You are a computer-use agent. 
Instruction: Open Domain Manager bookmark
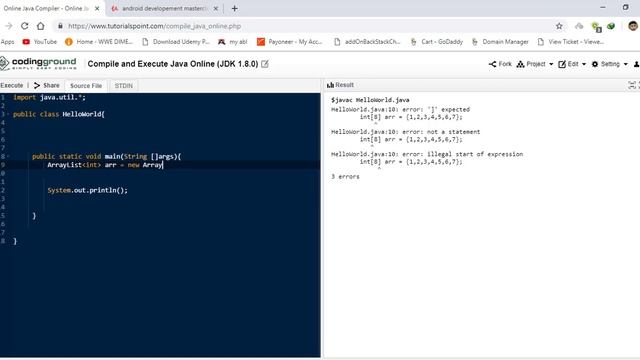click(500, 42)
